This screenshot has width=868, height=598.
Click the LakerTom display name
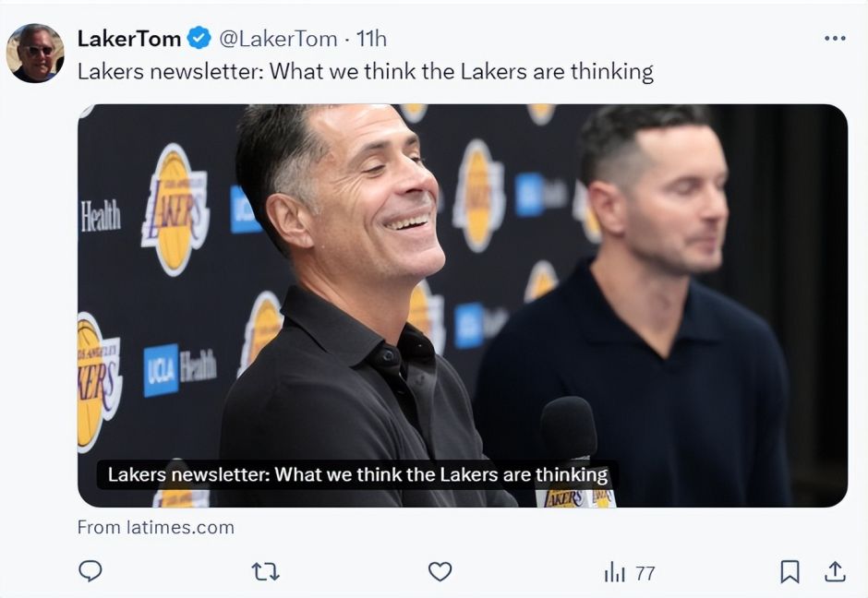129,39
